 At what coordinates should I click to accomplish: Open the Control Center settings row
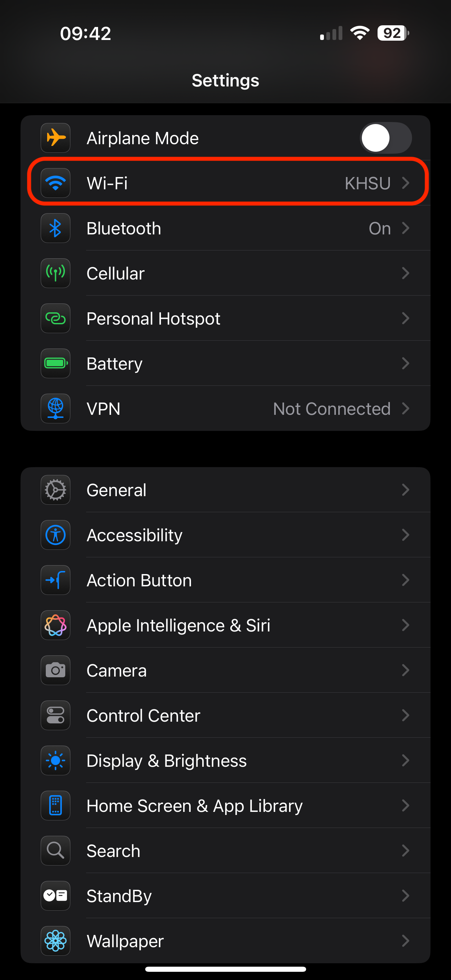[x=225, y=716]
